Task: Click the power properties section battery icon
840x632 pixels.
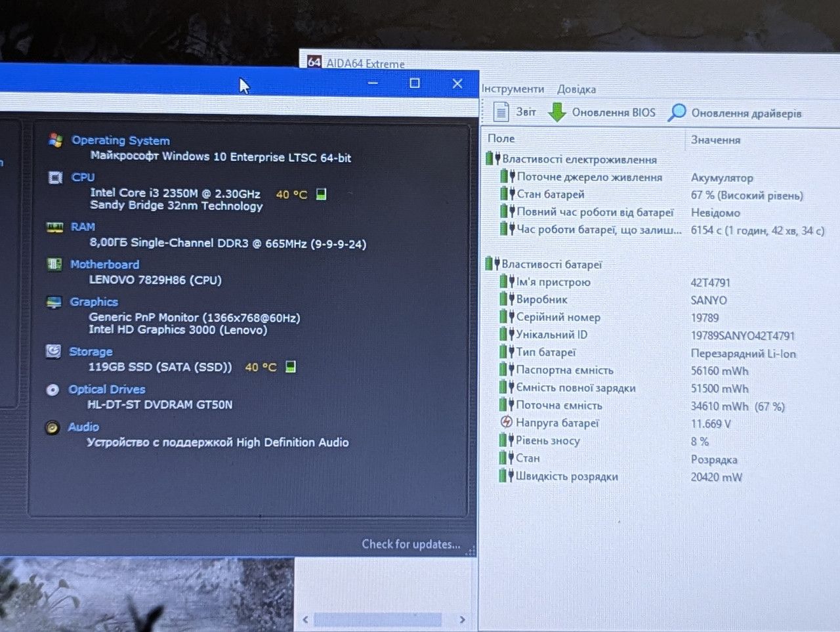Action: [x=492, y=159]
